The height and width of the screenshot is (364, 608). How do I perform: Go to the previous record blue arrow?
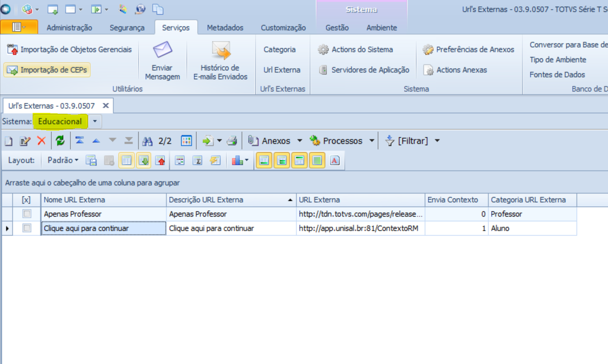[x=96, y=141]
